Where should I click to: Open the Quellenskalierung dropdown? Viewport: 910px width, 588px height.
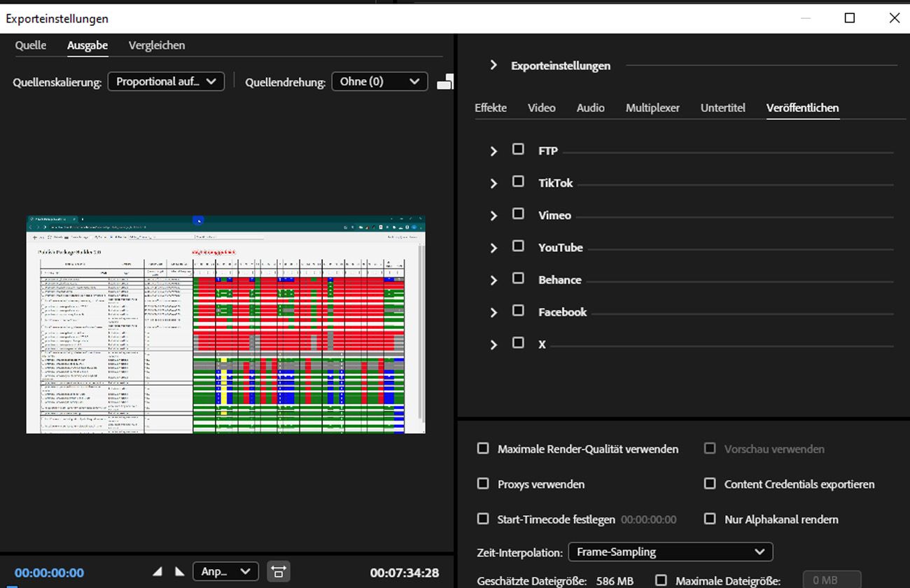point(165,81)
